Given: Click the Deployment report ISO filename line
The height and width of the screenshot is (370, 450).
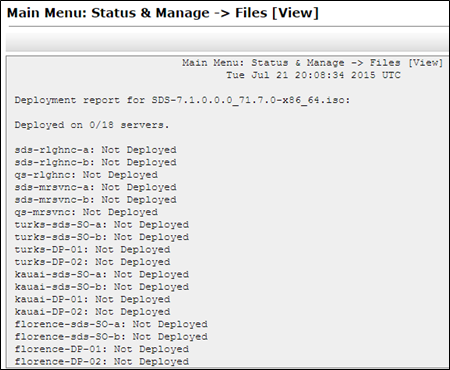Looking at the screenshot, I should tap(182, 100).
